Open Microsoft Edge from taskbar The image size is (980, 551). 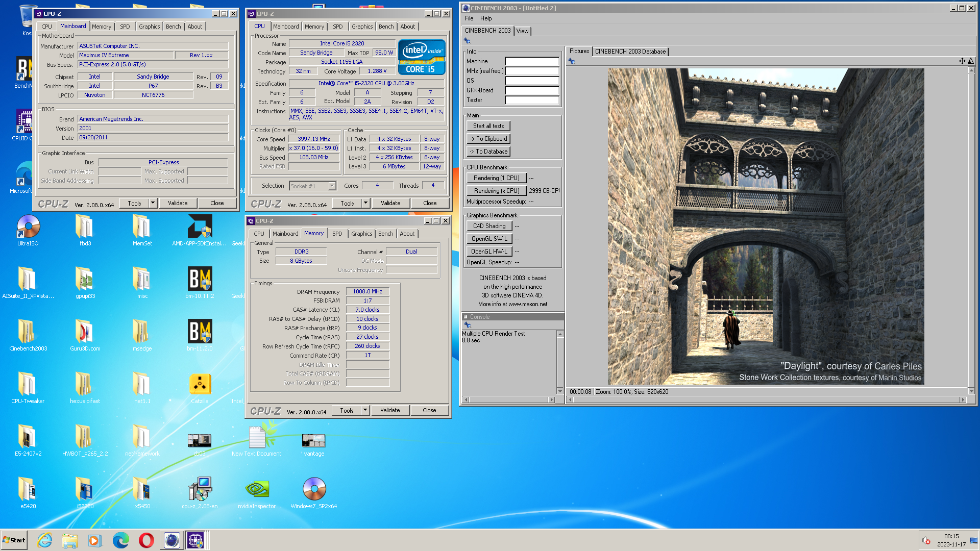[121, 540]
